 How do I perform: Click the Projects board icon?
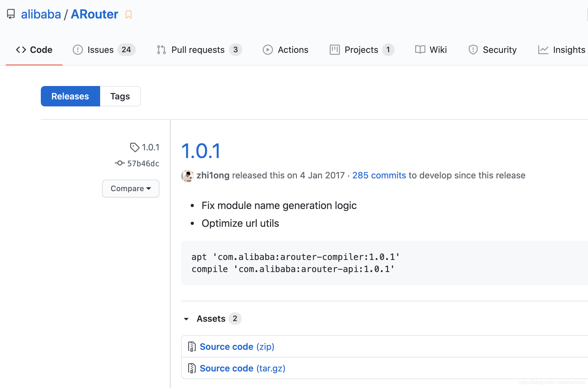click(x=334, y=50)
